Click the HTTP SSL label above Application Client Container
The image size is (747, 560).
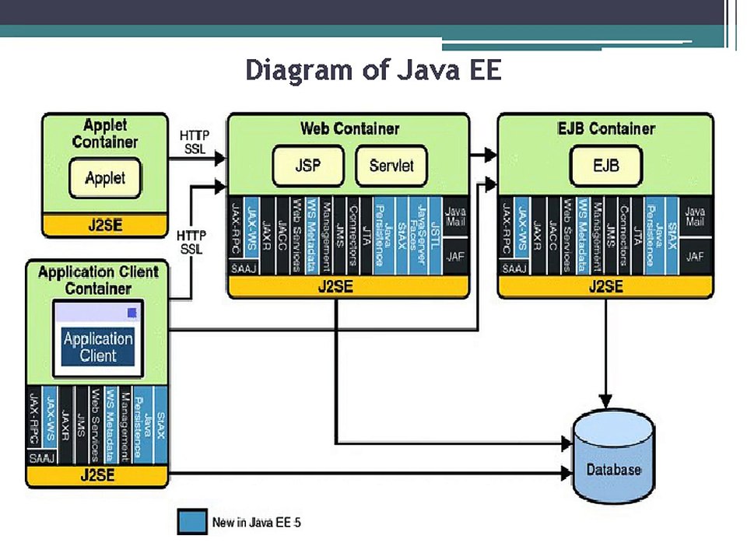point(191,243)
